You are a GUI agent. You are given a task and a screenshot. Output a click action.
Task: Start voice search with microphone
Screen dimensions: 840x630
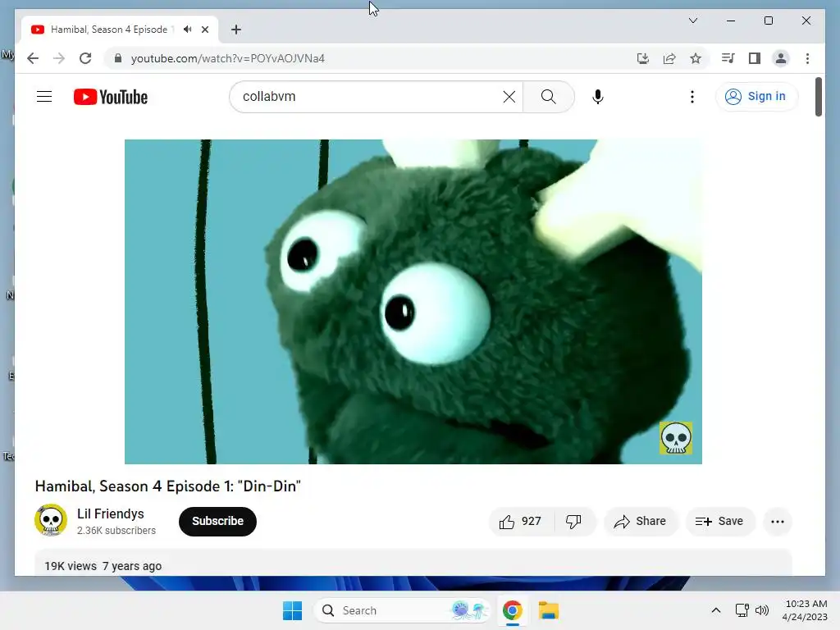pyautogui.click(x=598, y=97)
